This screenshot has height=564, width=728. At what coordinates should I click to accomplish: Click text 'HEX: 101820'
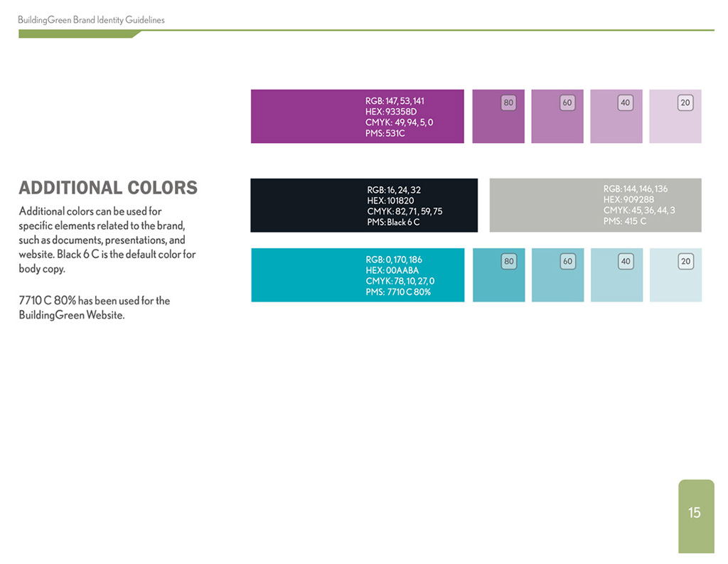click(390, 201)
